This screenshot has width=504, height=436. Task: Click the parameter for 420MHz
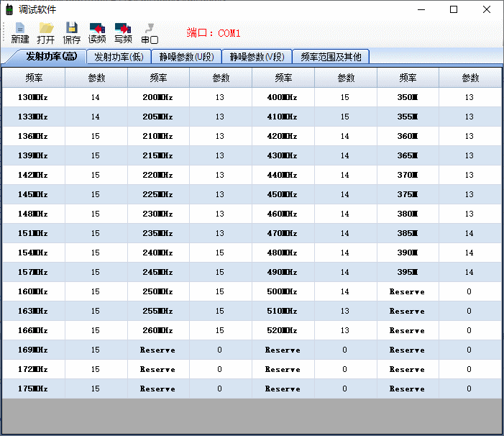(346, 136)
